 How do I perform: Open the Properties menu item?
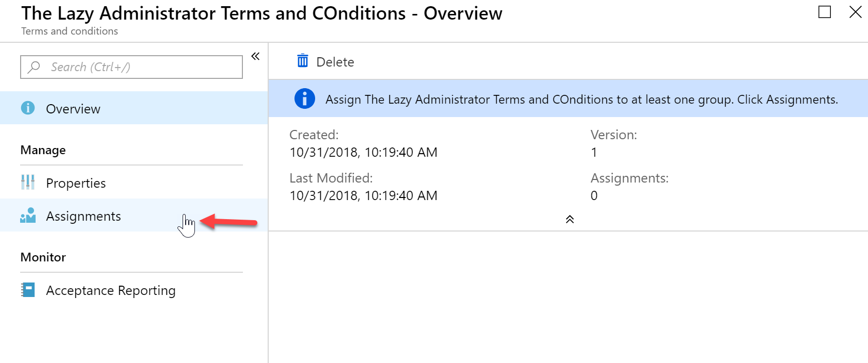click(x=134, y=183)
